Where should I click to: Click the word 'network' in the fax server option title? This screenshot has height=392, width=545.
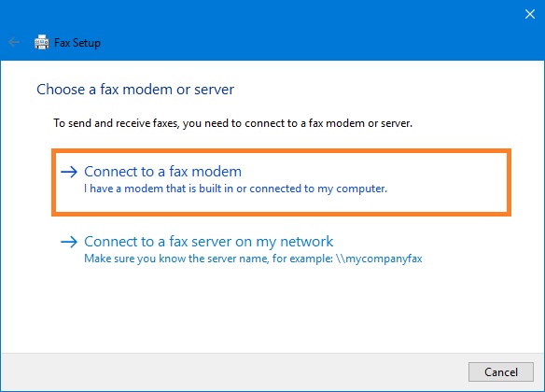[306, 242]
